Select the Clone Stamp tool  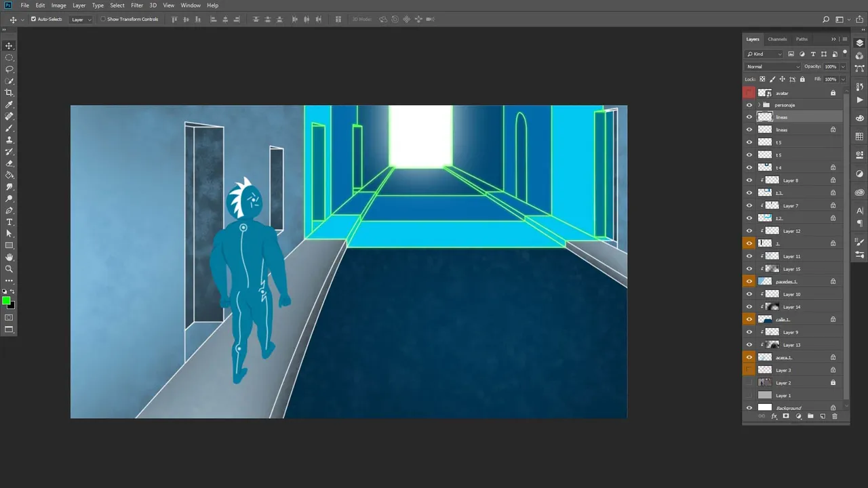pos(9,140)
